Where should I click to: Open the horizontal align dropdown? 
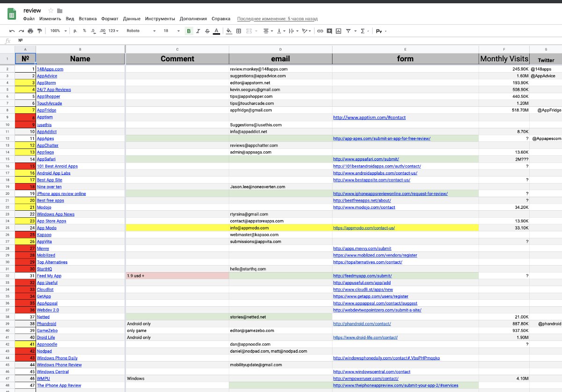click(x=268, y=31)
